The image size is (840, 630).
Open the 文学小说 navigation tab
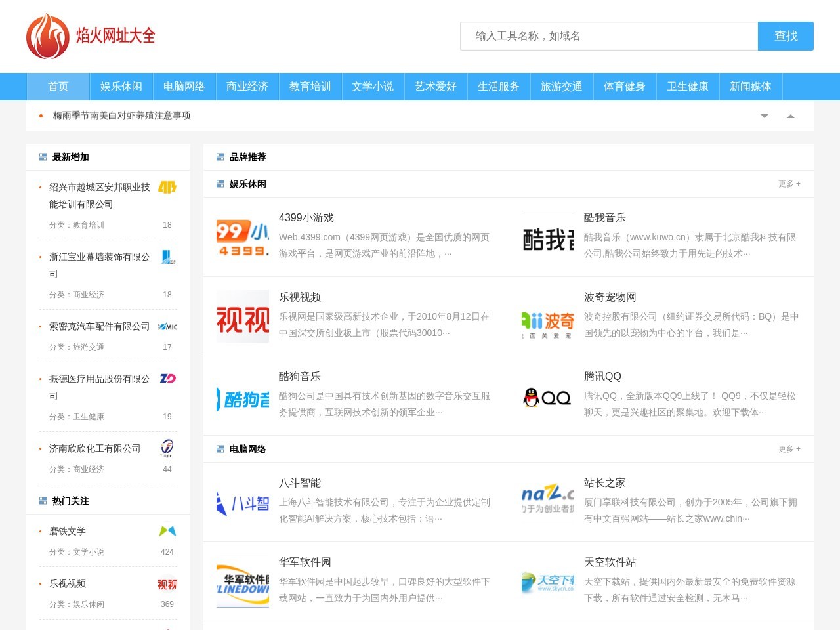[x=373, y=87]
